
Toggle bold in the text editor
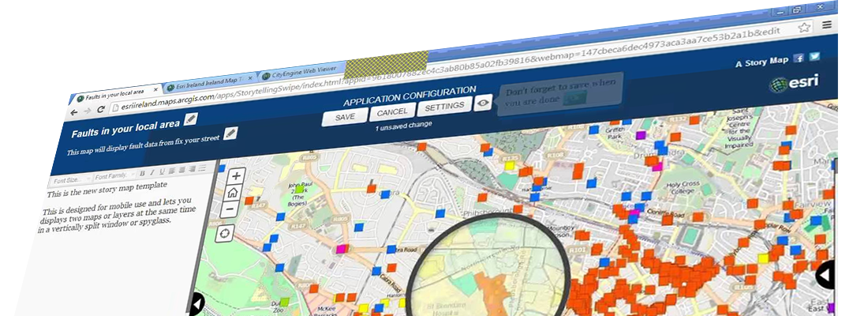click(x=142, y=173)
